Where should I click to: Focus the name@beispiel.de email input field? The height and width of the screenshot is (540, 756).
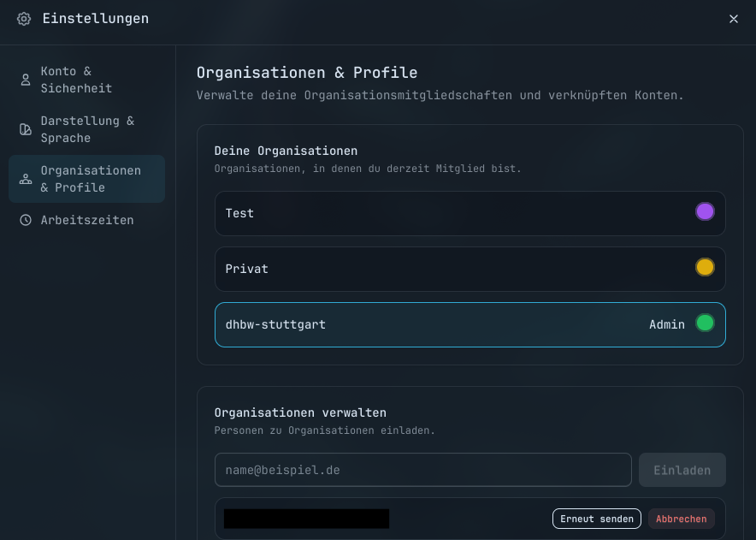point(422,470)
